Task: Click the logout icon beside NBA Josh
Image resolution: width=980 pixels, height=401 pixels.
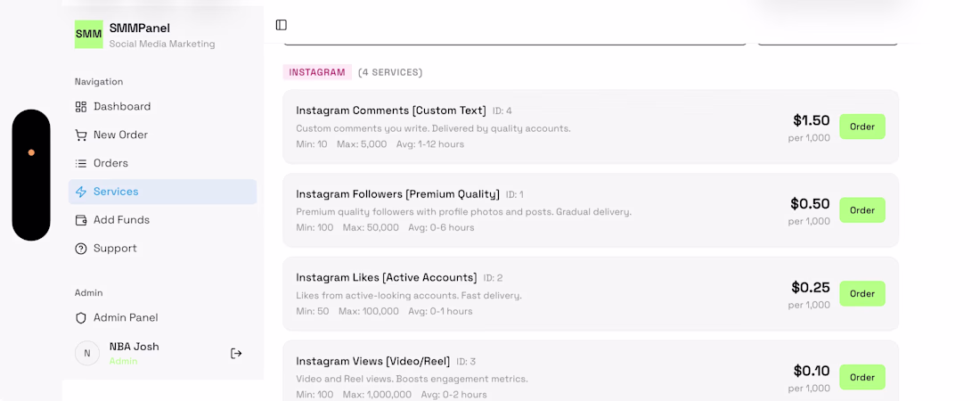Action: coord(236,354)
